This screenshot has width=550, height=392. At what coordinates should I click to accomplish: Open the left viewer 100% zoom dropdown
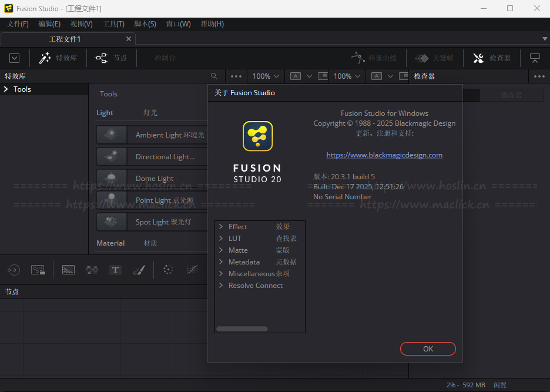tap(266, 76)
